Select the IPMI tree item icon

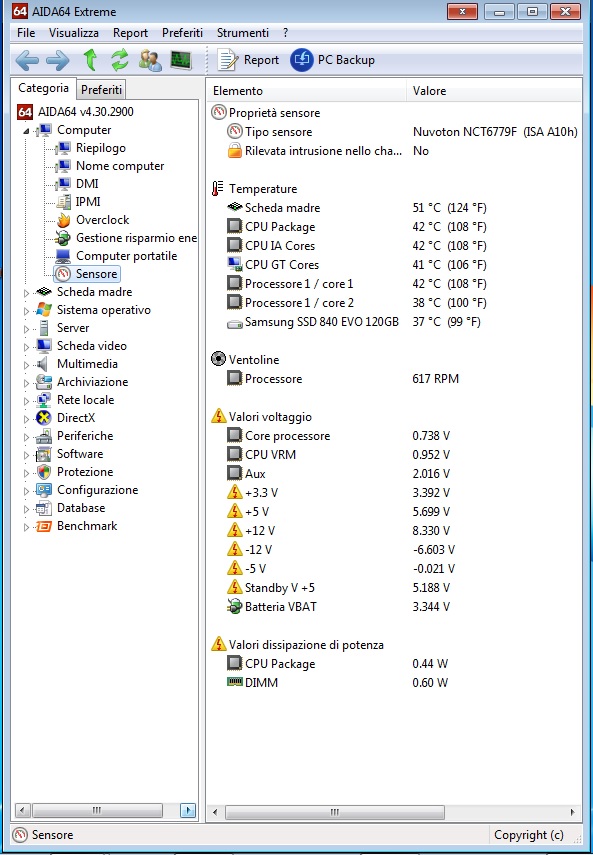64,202
